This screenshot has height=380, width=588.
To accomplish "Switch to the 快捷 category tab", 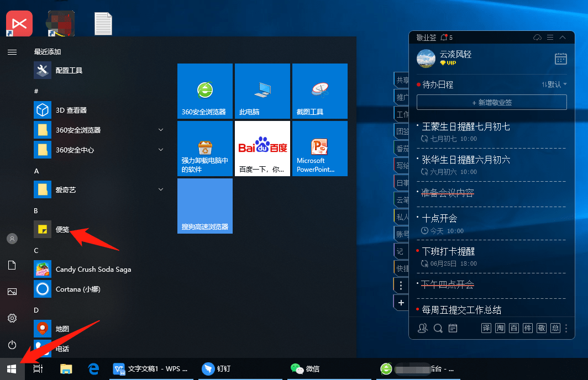I will click(402, 268).
